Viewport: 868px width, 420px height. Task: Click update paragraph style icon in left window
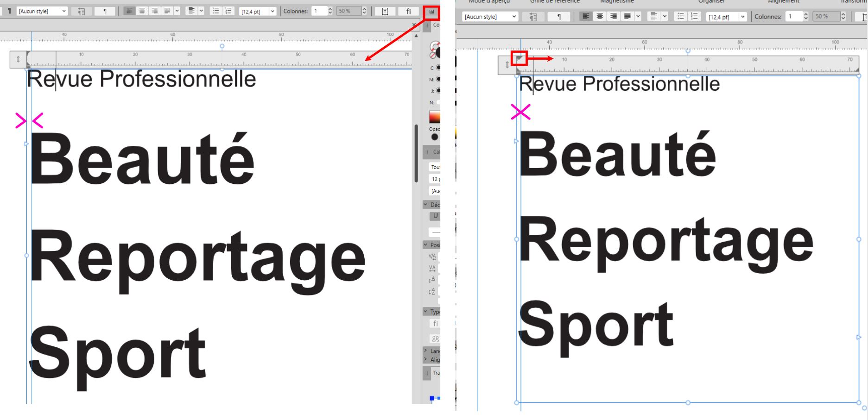(x=81, y=11)
